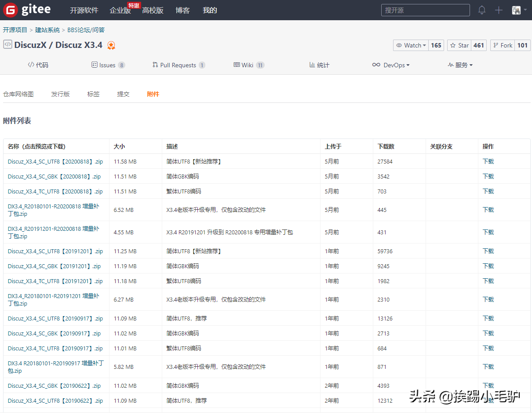Open 高校版 in top navigation

(153, 10)
